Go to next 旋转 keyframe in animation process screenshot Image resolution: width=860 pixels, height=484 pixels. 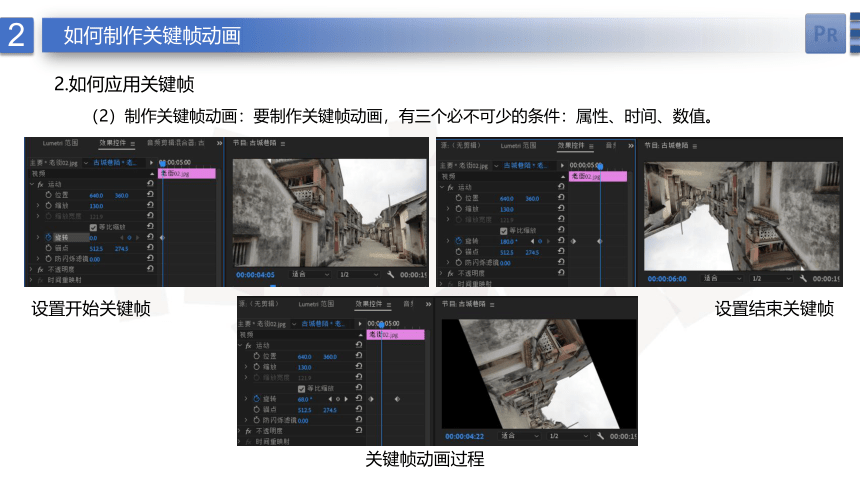coord(346,399)
